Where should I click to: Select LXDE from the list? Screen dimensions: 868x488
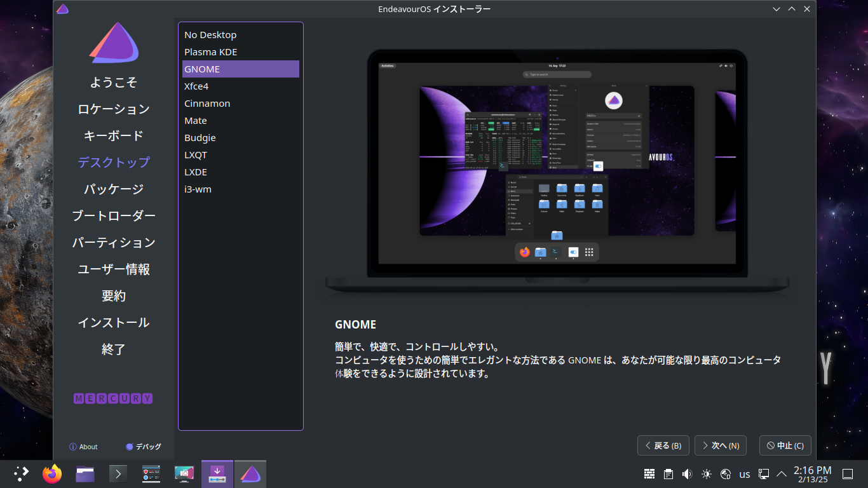(x=241, y=172)
